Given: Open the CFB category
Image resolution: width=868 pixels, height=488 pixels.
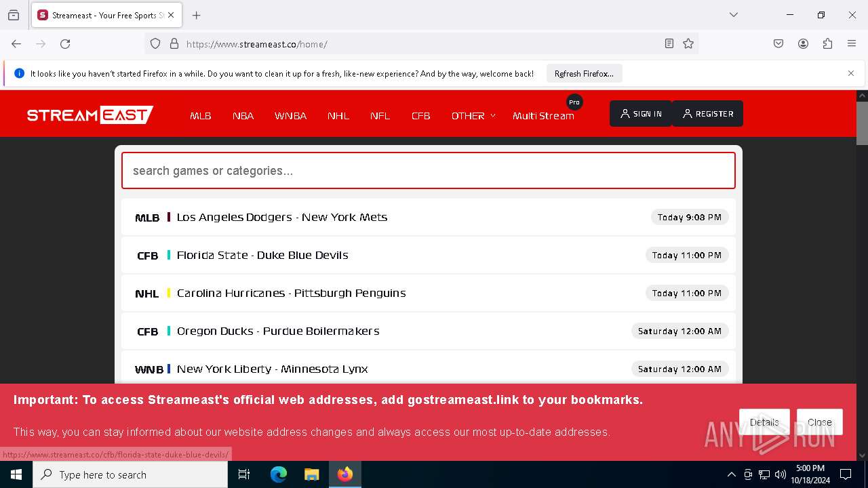Looking at the screenshot, I should (x=420, y=116).
